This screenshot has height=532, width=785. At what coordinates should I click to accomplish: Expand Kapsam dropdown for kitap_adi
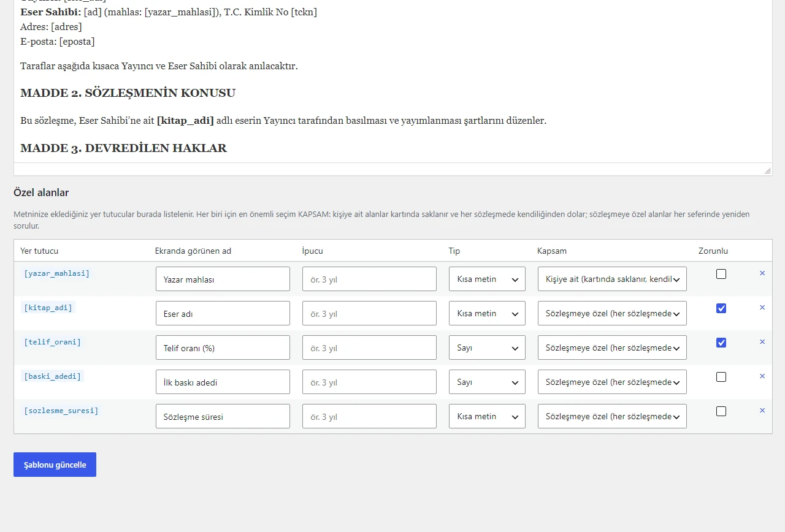click(x=612, y=313)
